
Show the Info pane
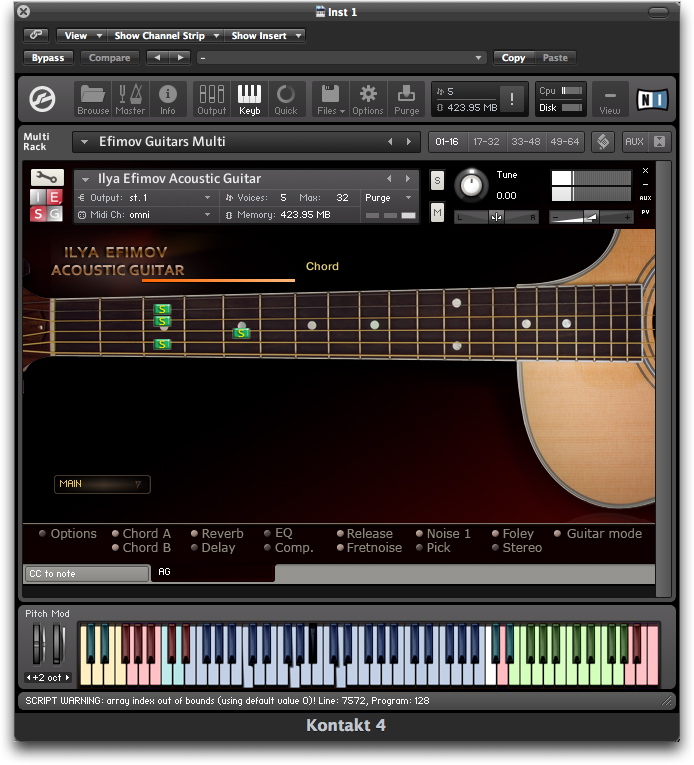click(x=167, y=100)
